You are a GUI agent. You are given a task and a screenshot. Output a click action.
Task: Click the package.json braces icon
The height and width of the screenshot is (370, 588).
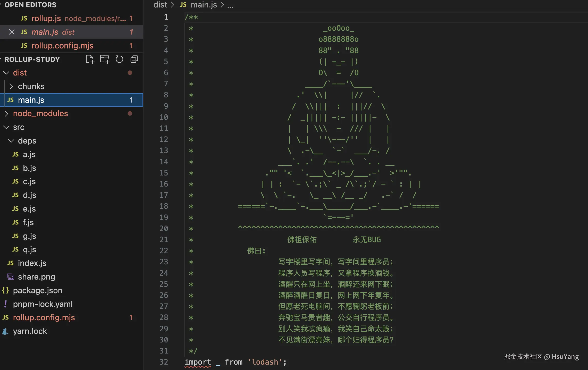click(6, 290)
